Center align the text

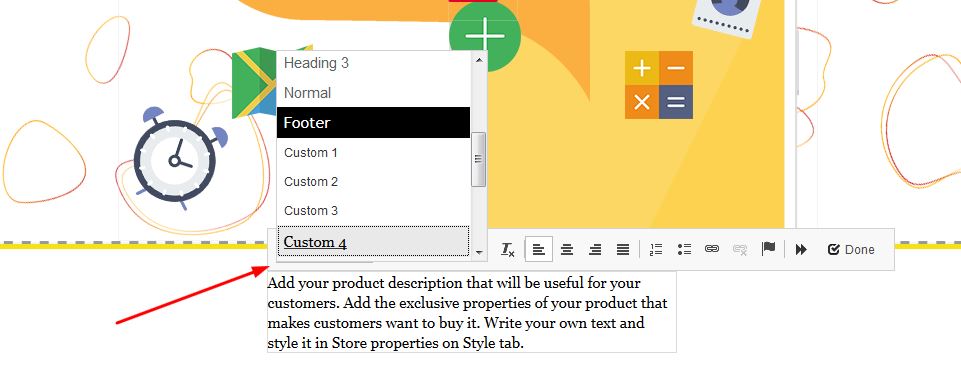568,249
